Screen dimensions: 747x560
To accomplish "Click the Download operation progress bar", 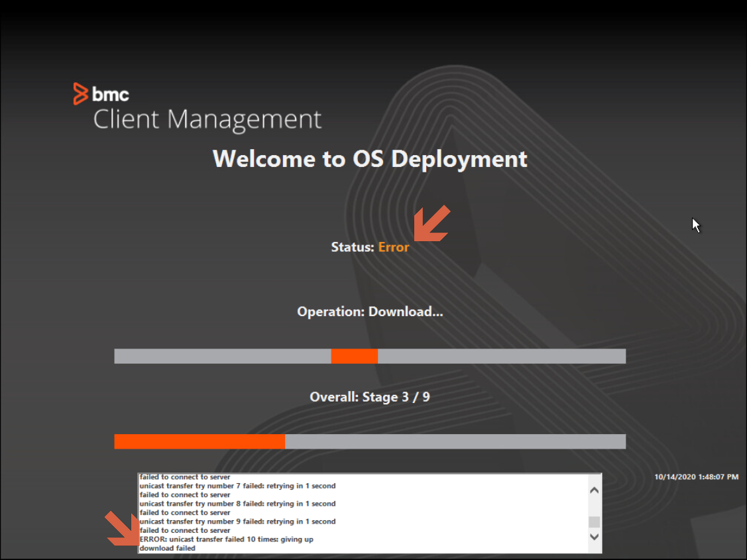I will tap(370, 356).
